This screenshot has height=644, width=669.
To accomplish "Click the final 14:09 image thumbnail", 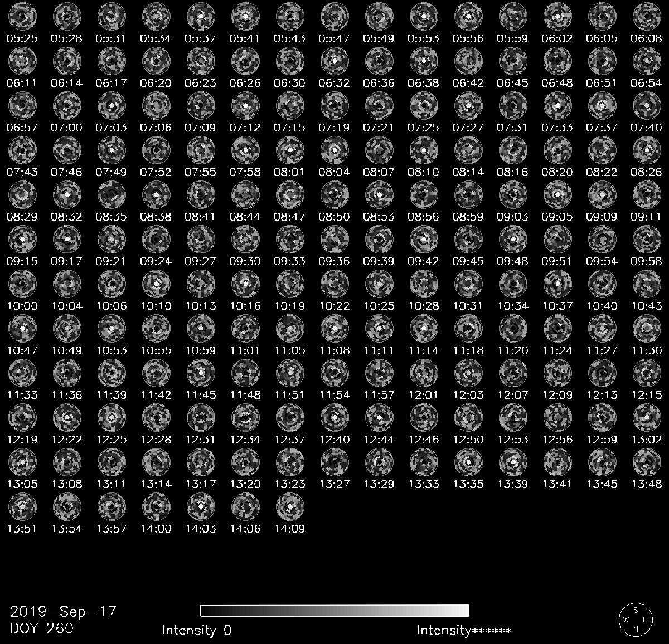I will tap(290, 507).
